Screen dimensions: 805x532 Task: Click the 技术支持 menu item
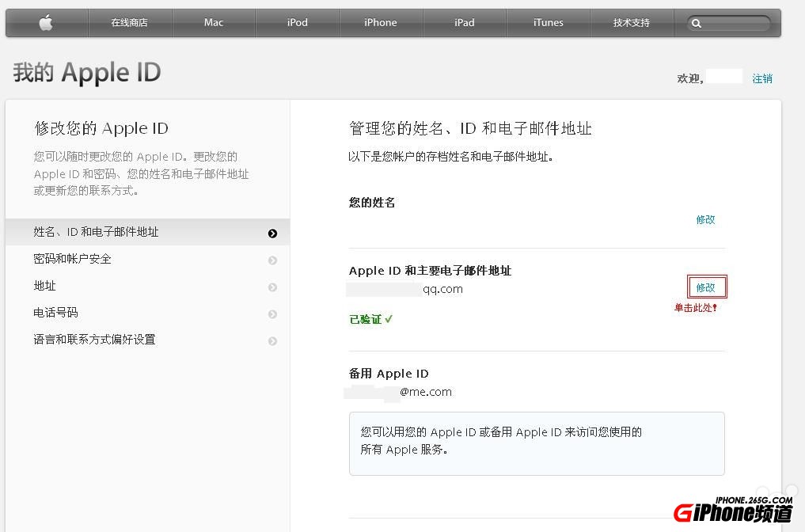632,22
